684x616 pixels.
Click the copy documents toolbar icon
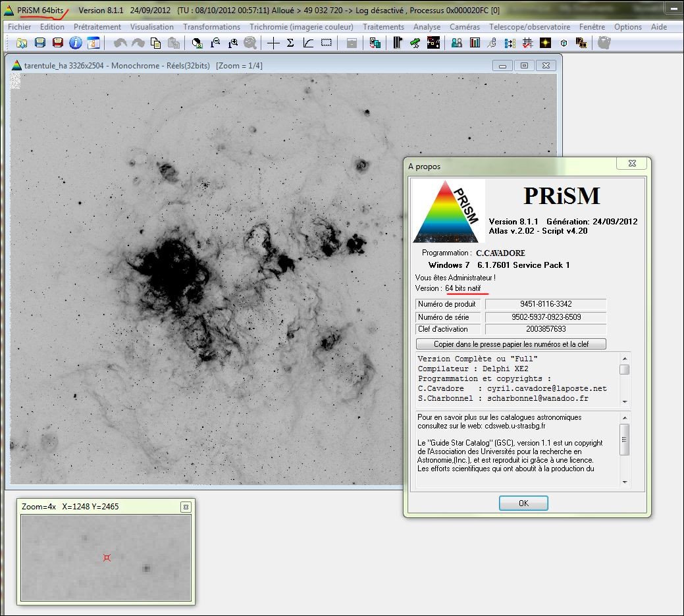(x=155, y=43)
